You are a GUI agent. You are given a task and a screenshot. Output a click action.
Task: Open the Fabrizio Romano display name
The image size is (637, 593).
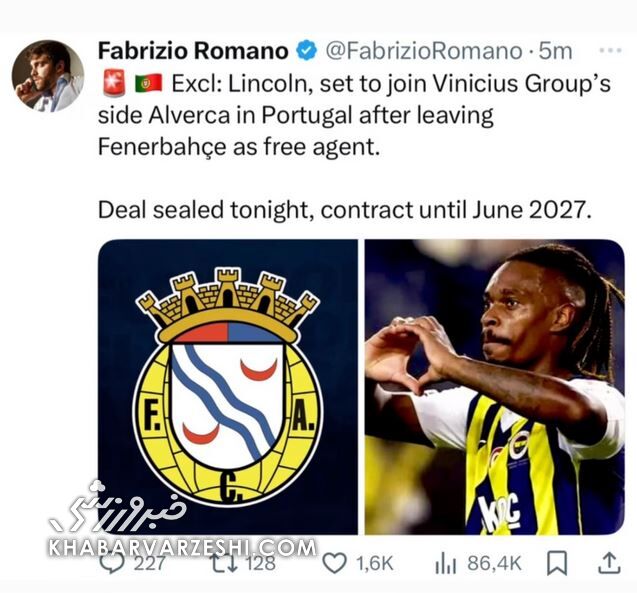(193, 51)
